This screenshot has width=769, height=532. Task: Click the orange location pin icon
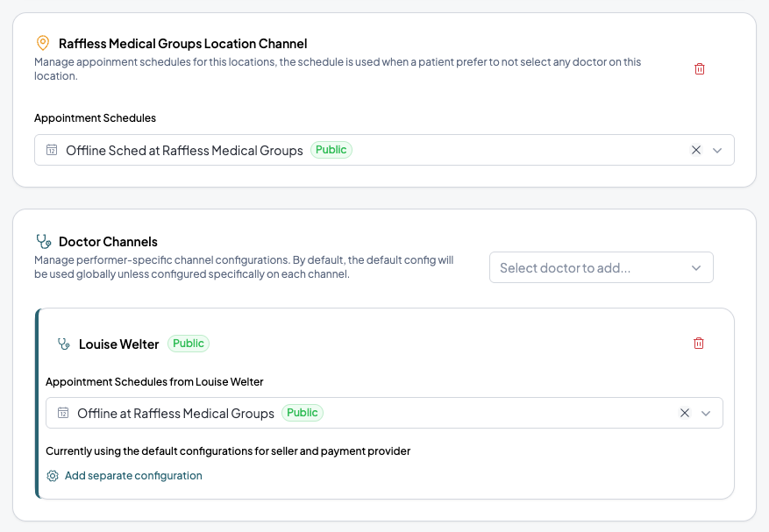pyautogui.click(x=43, y=43)
